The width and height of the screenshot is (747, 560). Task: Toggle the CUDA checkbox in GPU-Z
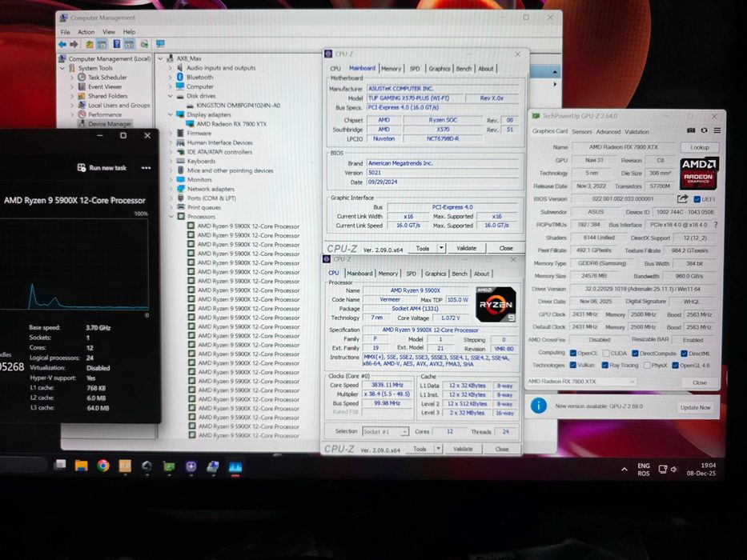(606, 353)
